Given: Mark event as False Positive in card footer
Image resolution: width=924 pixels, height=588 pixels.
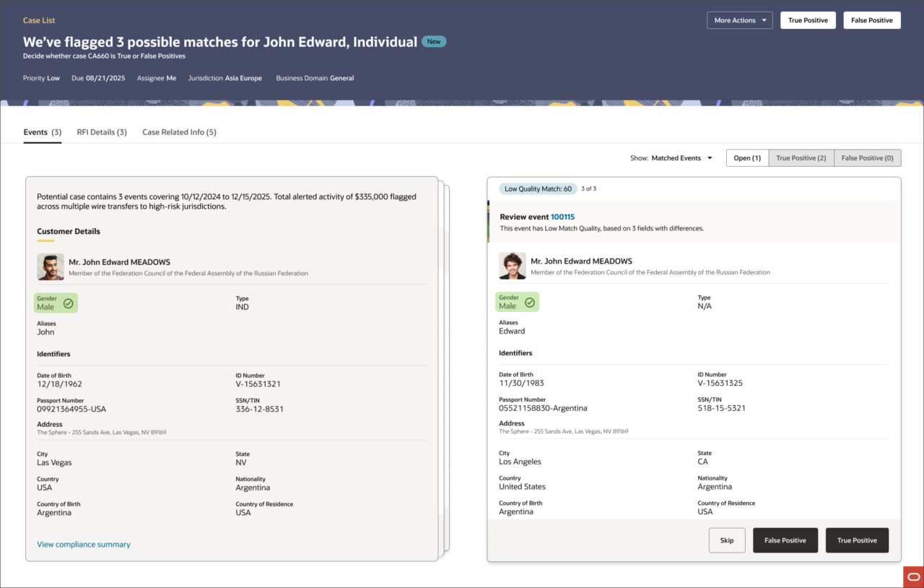Looking at the screenshot, I should tap(785, 540).
